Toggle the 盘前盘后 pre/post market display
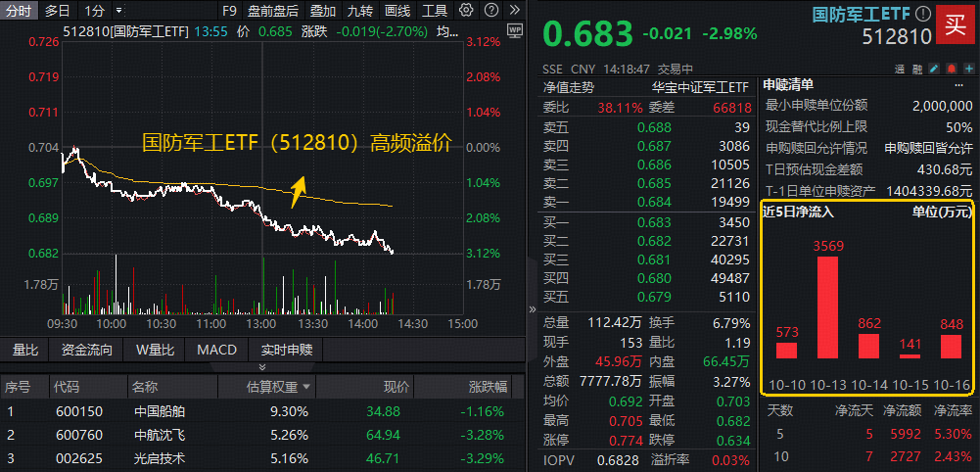The image size is (980, 472). click(273, 11)
